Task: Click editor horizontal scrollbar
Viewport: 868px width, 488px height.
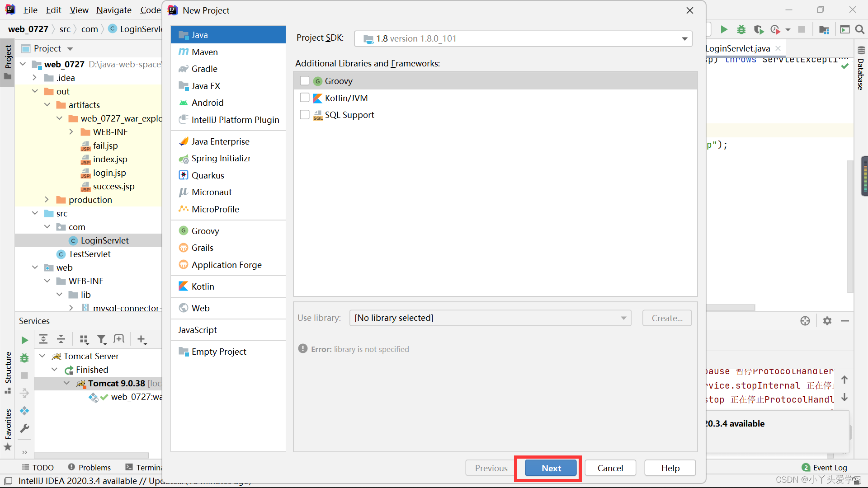Action: tap(731, 307)
